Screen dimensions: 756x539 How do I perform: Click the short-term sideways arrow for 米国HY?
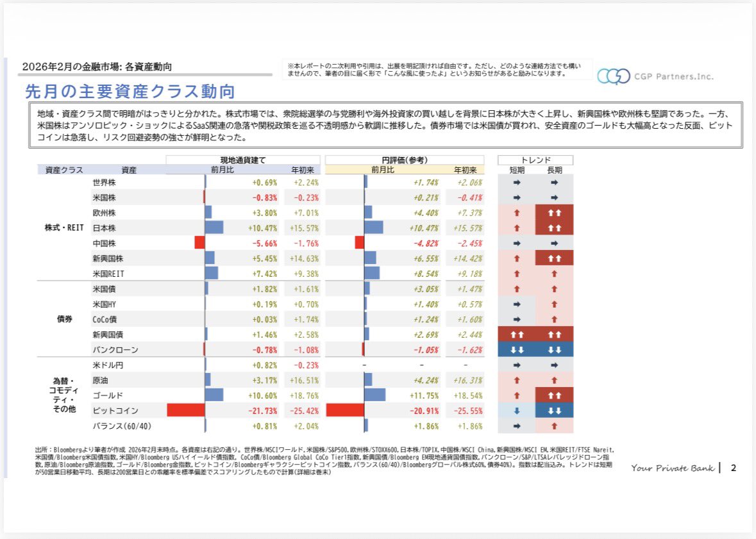pyautogui.click(x=516, y=304)
